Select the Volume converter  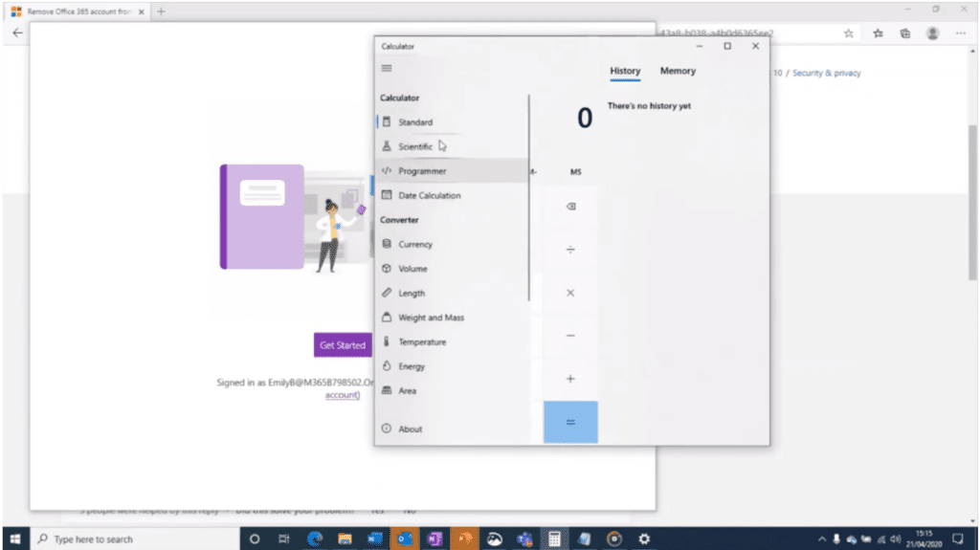412,270
